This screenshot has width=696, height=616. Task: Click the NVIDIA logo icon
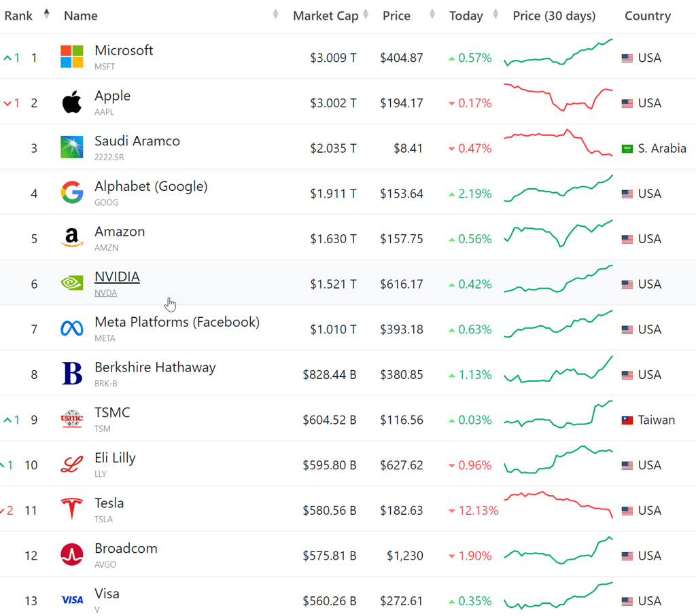click(x=72, y=283)
